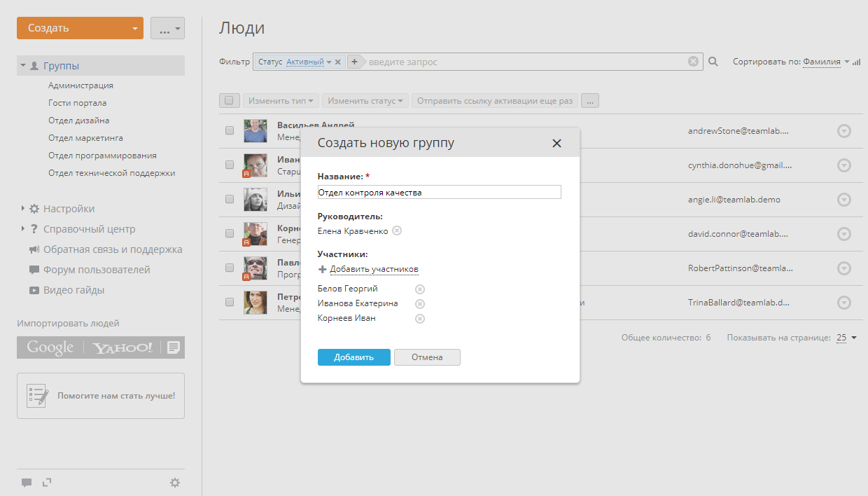Click Васильев Андрей avatar thumbnail
Viewport: 868px width, 496px height.
pyautogui.click(x=255, y=131)
